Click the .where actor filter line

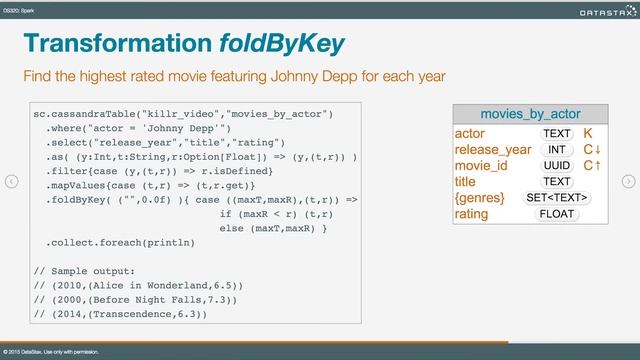[138, 128]
